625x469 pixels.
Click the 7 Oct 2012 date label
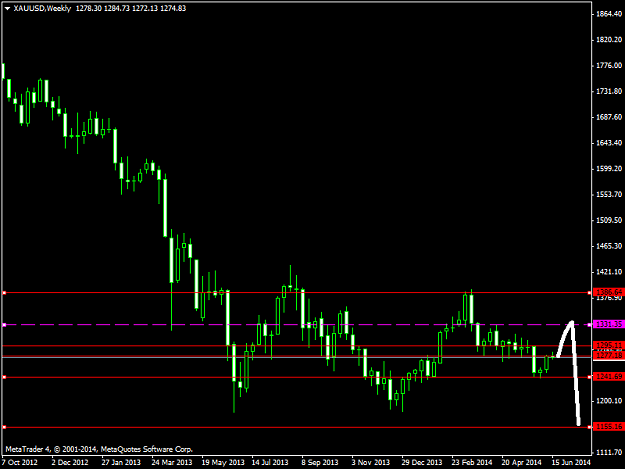pos(20,462)
